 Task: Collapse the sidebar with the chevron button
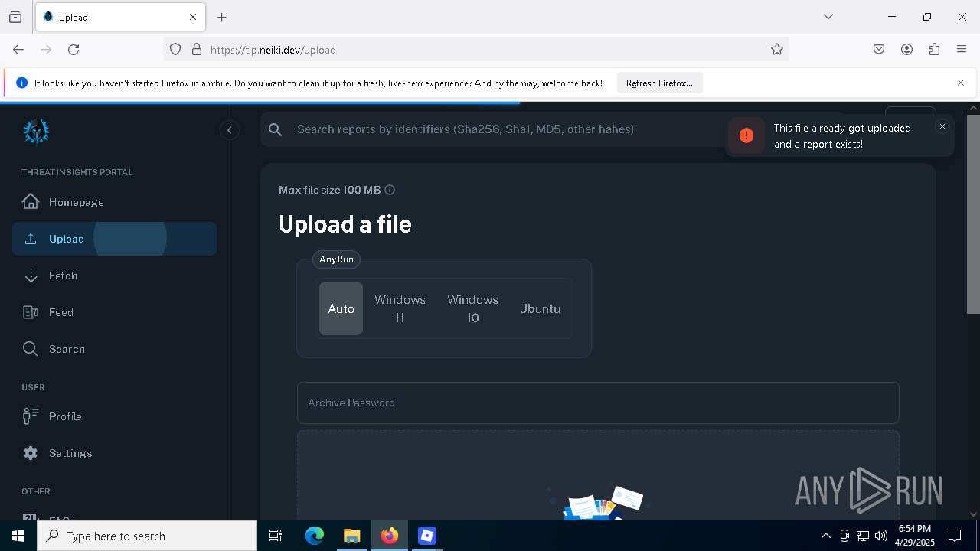point(230,130)
